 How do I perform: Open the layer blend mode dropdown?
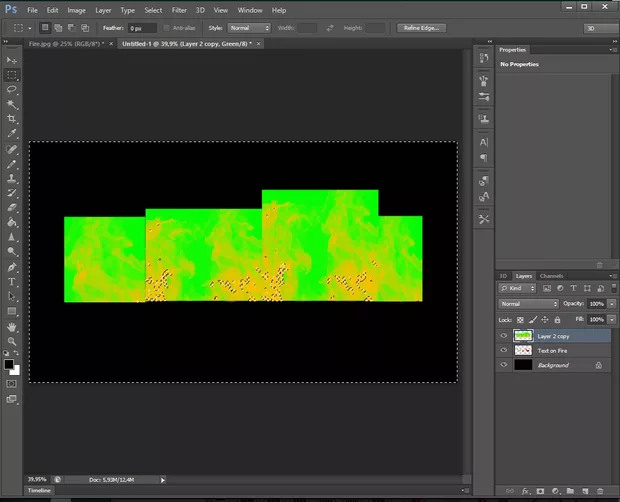coord(529,303)
